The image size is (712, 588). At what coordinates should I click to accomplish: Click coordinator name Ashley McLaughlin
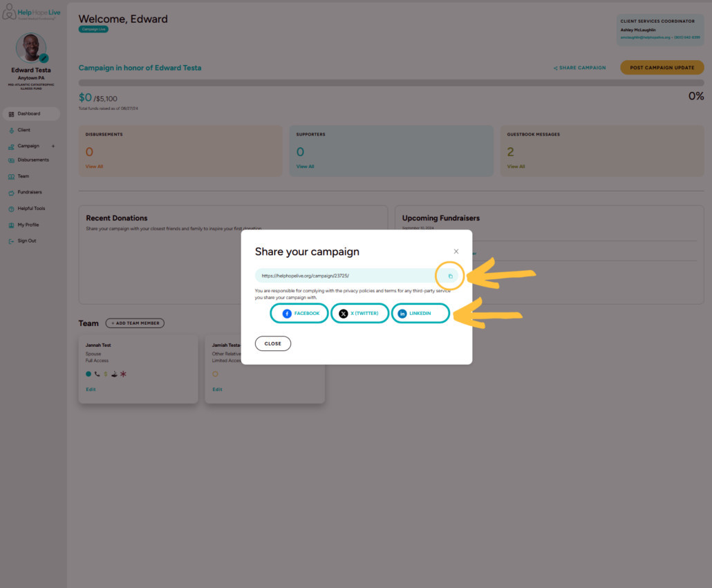click(x=638, y=30)
